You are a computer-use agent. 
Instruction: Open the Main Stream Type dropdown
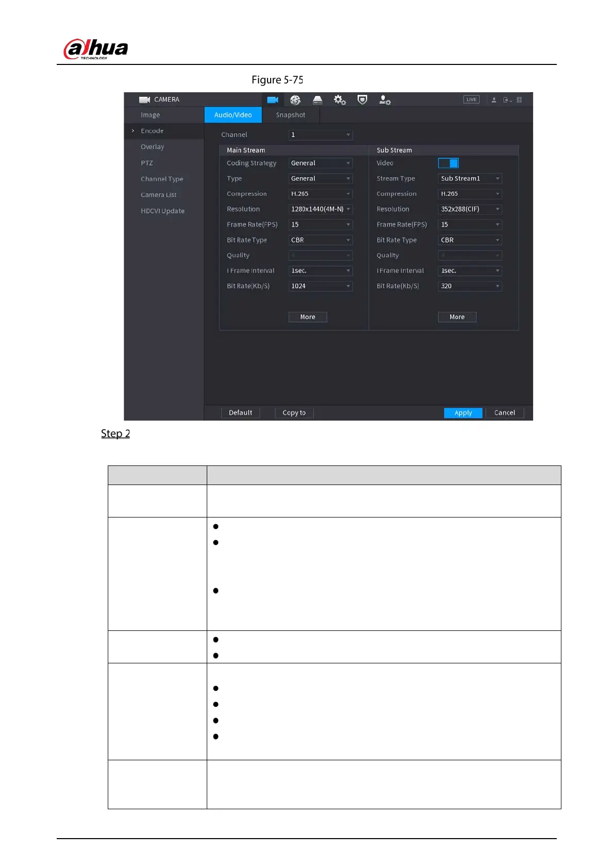[x=321, y=178]
